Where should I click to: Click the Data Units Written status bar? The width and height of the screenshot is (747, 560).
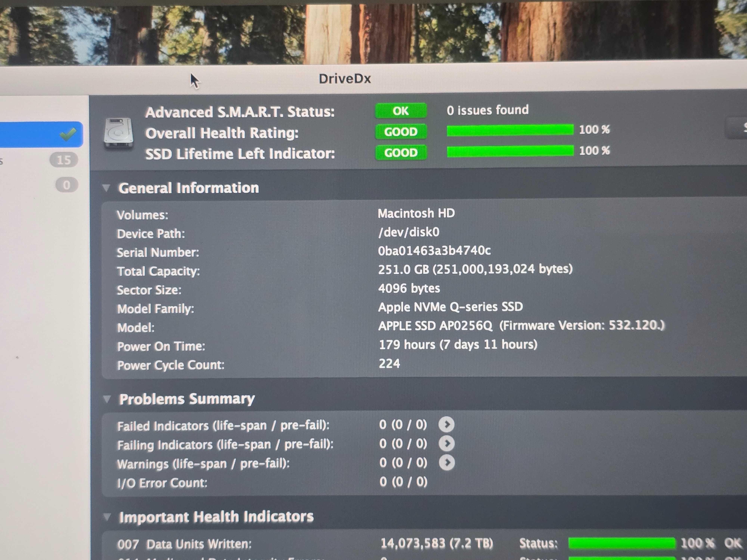[x=622, y=543]
